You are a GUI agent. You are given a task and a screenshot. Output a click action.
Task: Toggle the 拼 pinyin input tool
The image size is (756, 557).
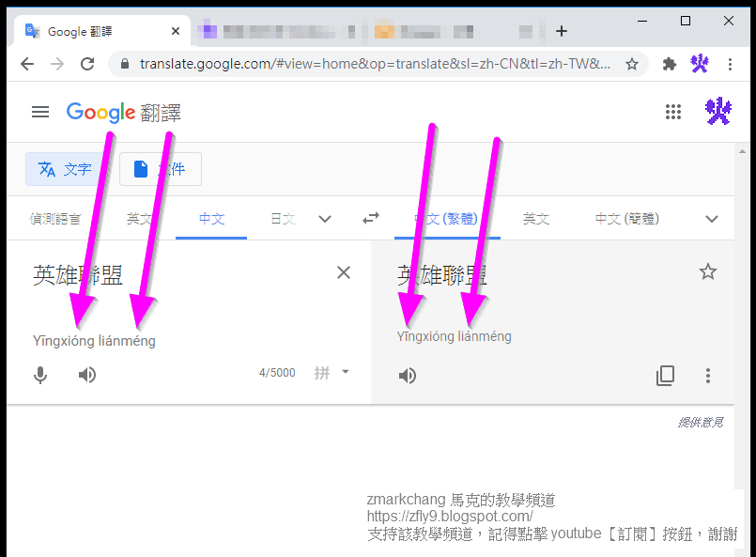point(322,372)
